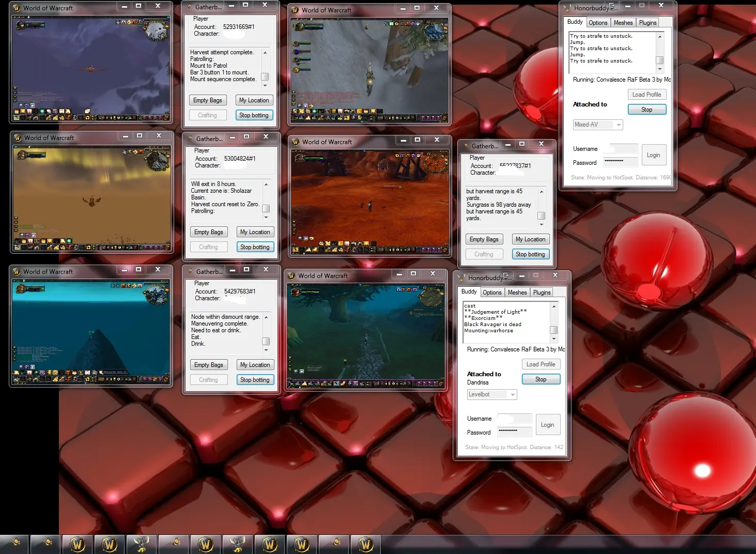
Task: Click the log scroll-up arrow in Gatherbuddy account 53004824#1
Action: click(266, 184)
